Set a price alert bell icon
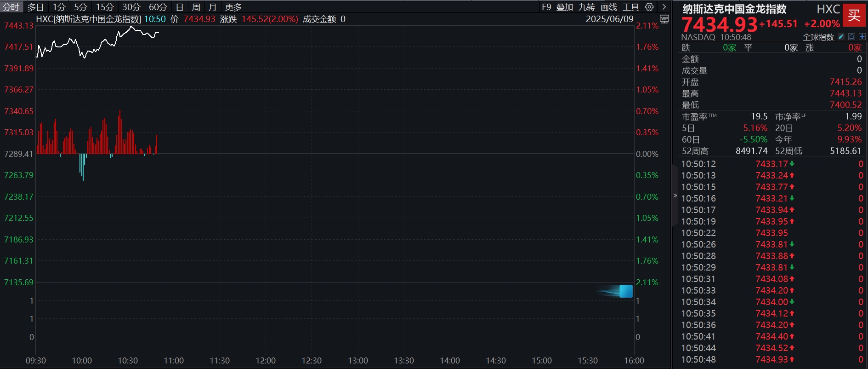 pyautogui.click(x=852, y=37)
